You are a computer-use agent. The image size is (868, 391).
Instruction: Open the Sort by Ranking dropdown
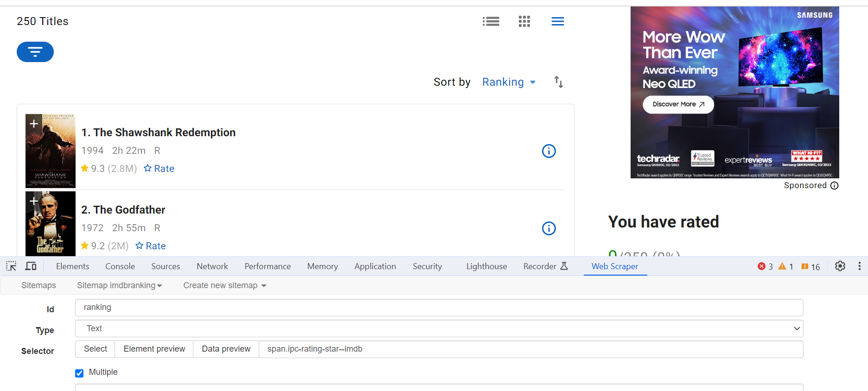point(509,82)
